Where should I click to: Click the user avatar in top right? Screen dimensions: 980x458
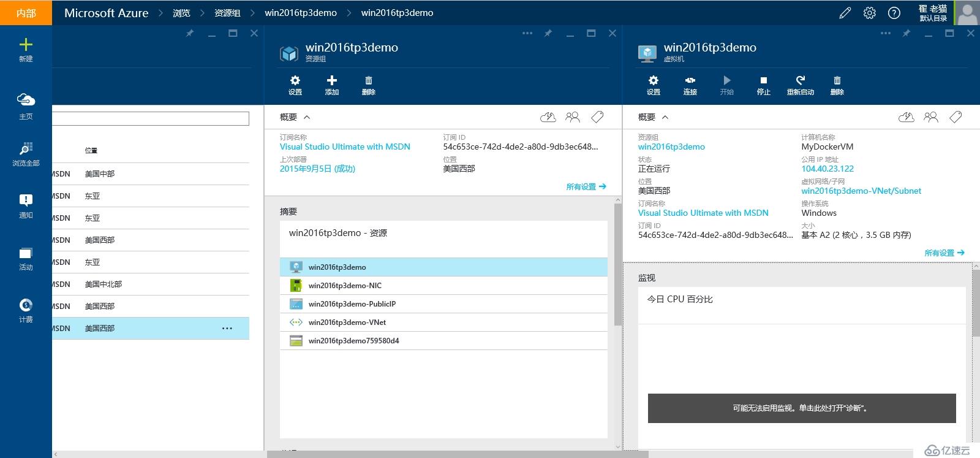tap(968, 13)
